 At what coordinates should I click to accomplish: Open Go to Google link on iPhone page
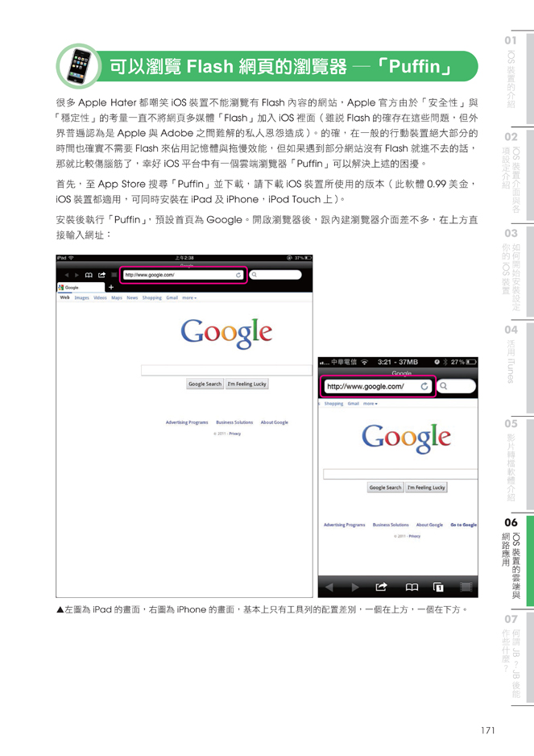464,525
